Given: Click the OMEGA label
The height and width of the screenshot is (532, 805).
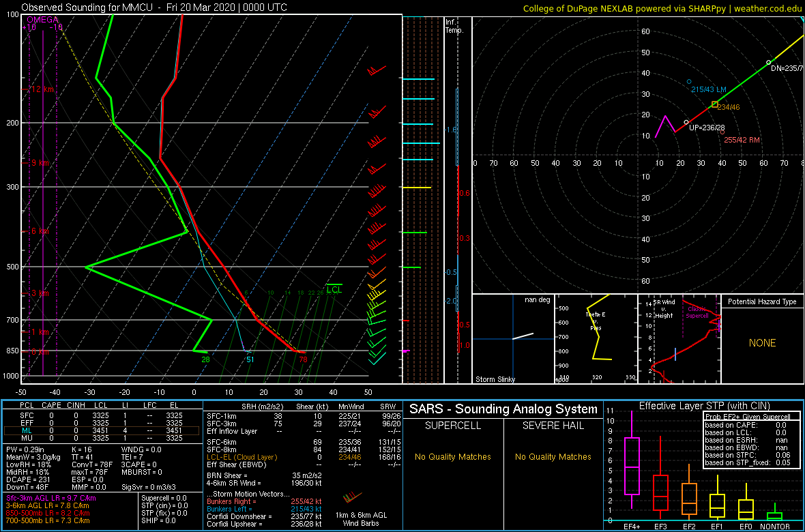Looking at the screenshot, I should pos(43,20).
